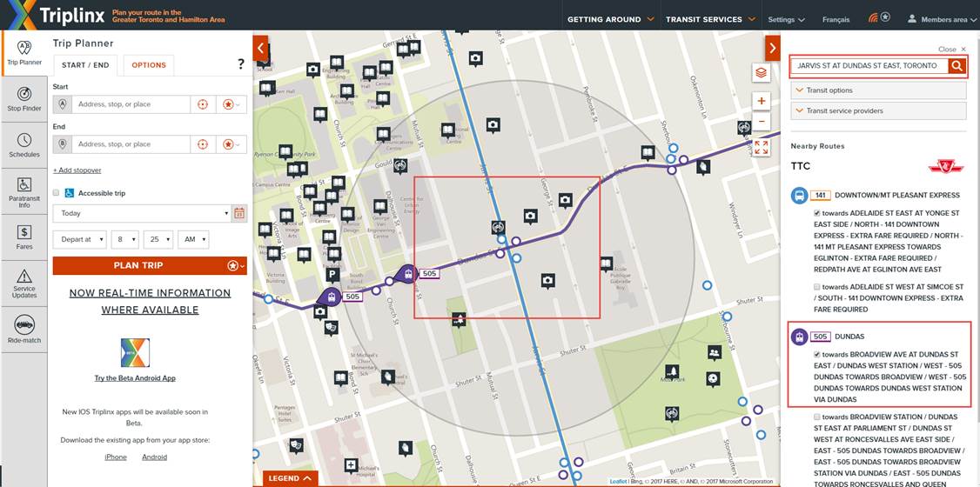Toggle fullscreen map view
Image resolution: width=980 pixels, height=487 pixels.
762,147
